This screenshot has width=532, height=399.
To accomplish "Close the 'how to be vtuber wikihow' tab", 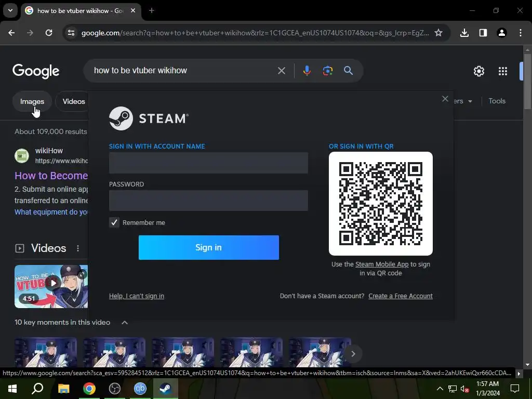I will (133, 10).
